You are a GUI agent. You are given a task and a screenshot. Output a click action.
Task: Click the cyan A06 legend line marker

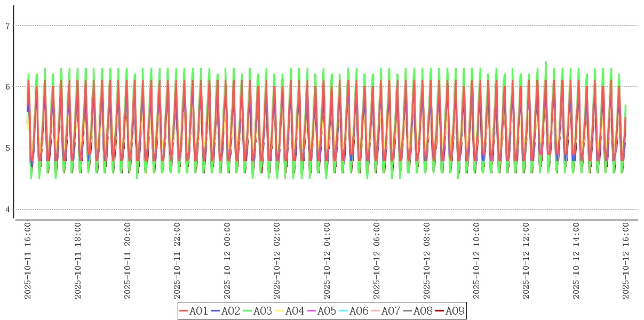344,311
